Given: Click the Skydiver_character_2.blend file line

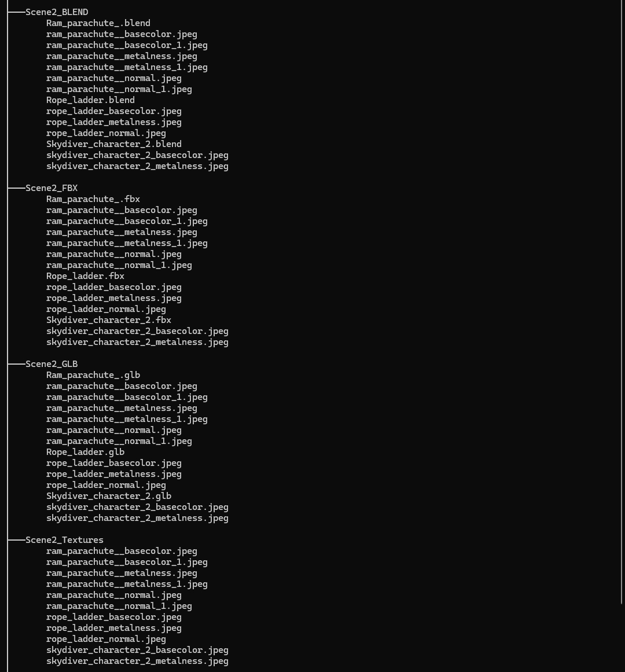Looking at the screenshot, I should 113,144.
